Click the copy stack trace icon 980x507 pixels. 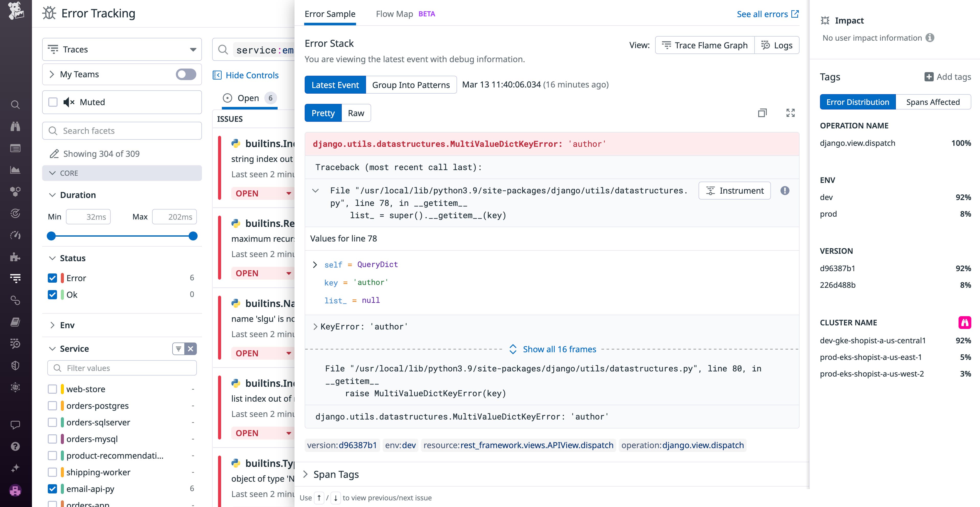(762, 113)
